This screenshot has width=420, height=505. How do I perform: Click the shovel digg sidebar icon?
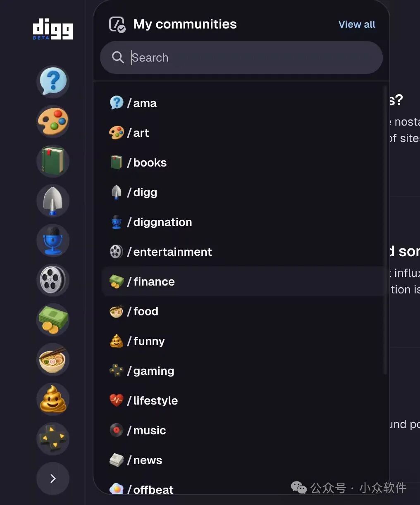(52, 200)
